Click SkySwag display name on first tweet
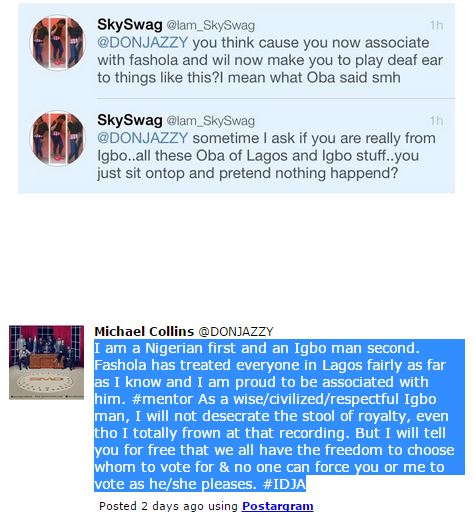Viewport: 475px width, 523px height. point(130,25)
